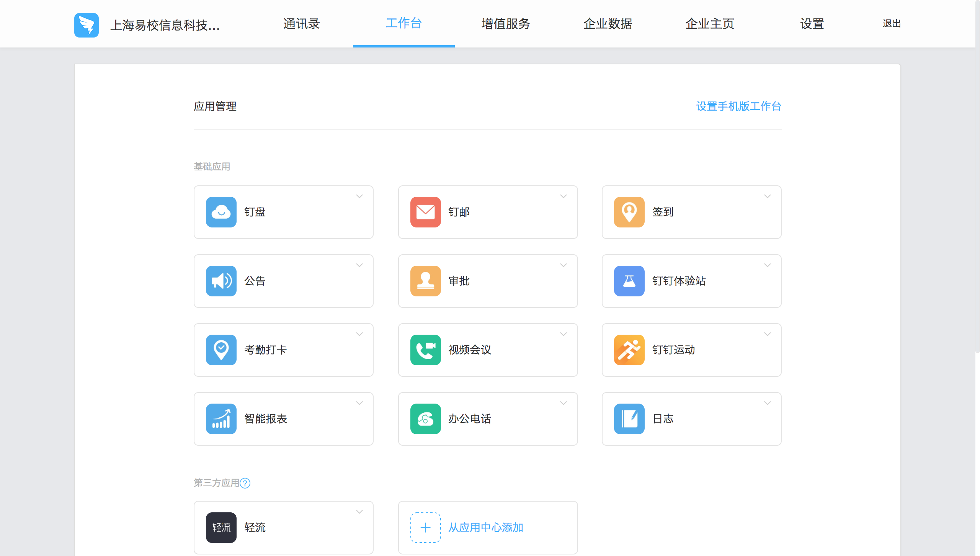This screenshot has height=556, width=980.
Task: Click the 钉钉体验站 flask icon
Action: (x=629, y=281)
